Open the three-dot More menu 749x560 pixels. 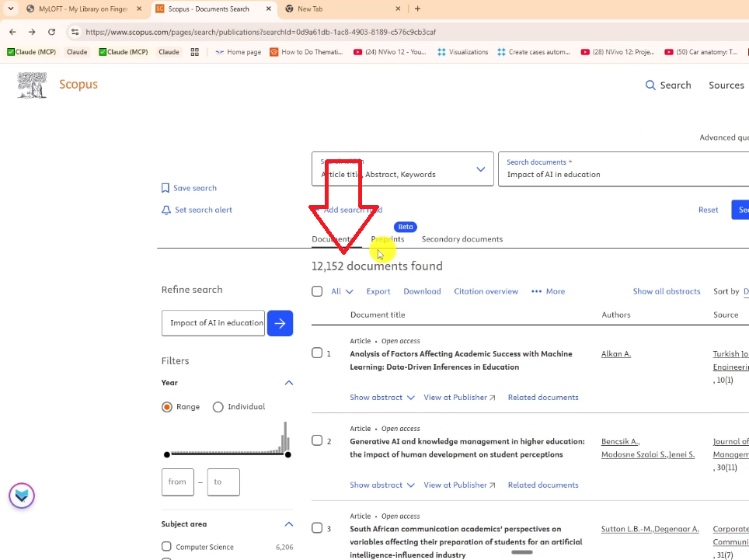[548, 291]
